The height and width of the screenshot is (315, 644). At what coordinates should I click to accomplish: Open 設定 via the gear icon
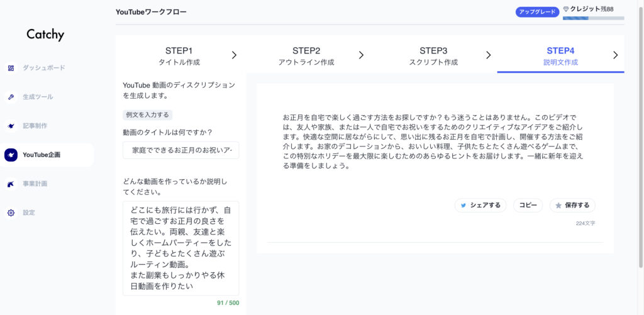pos(11,213)
